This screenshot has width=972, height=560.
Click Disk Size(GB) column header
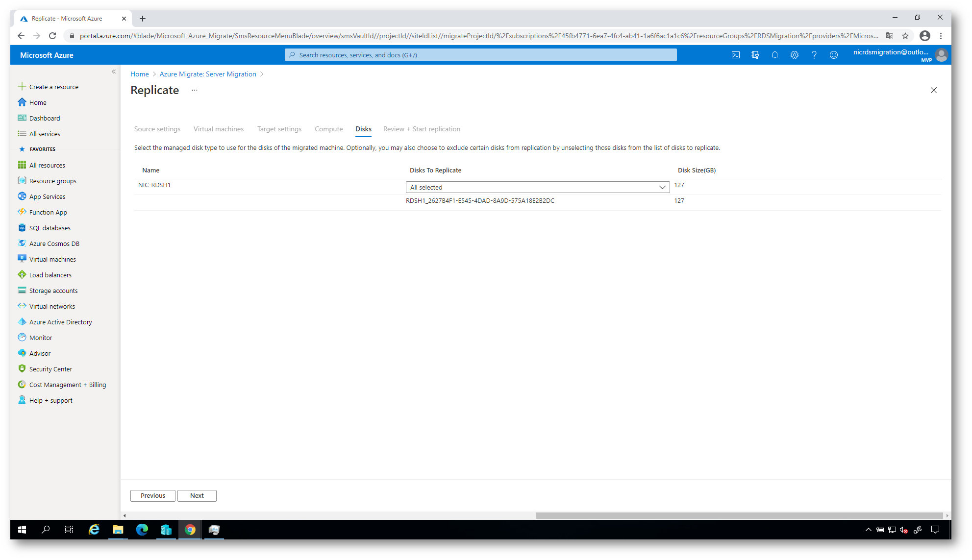(697, 170)
